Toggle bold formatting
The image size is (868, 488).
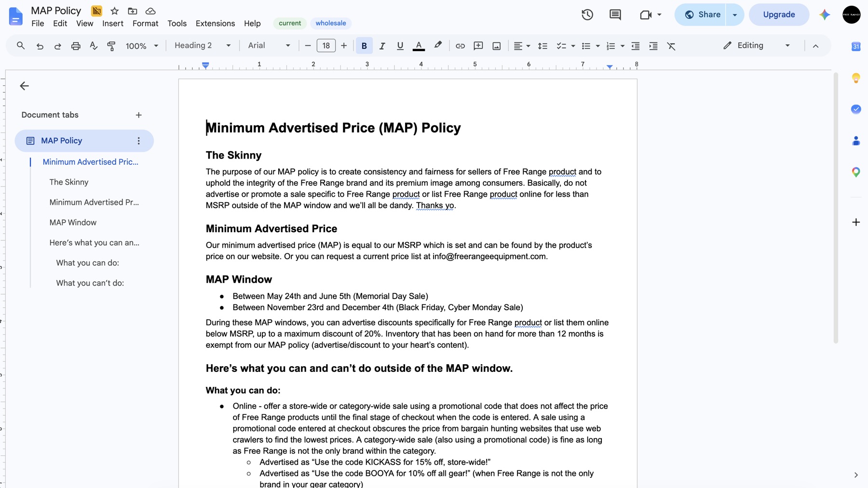coord(364,46)
